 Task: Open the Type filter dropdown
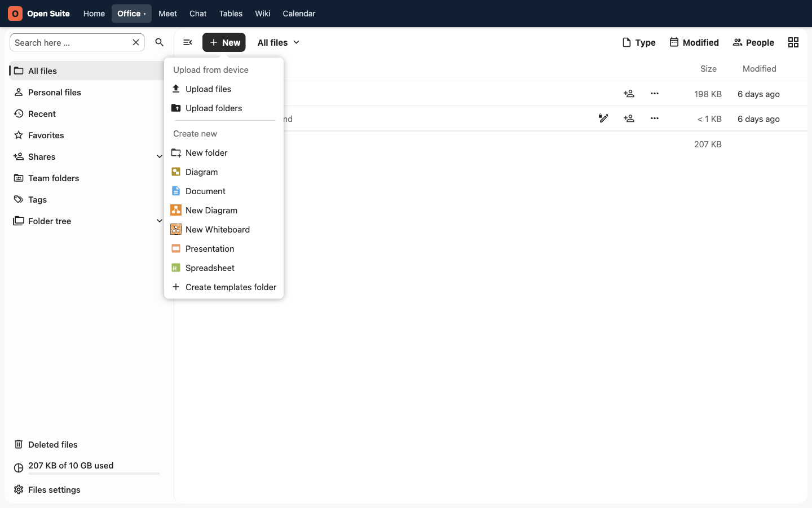coord(639,42)
